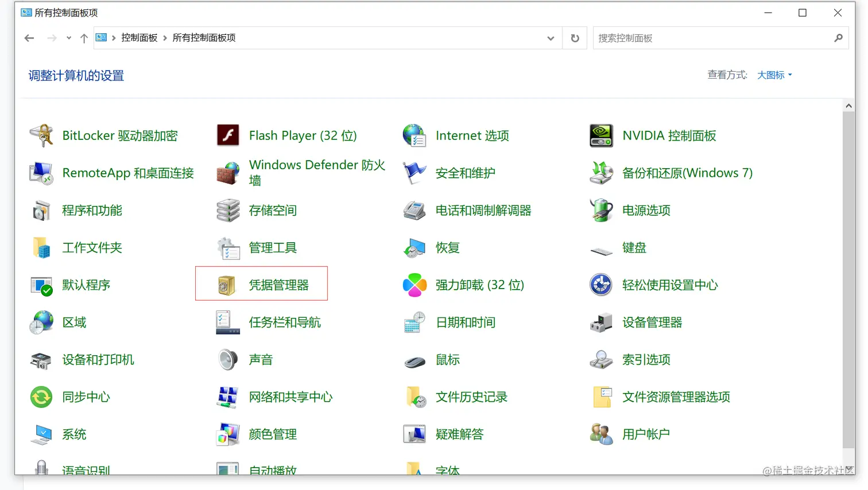Image resolution: width=868 pixels, height=490 pixels.
Task: Open the 凭据管理器 safe icon
Action: [228, 285]
